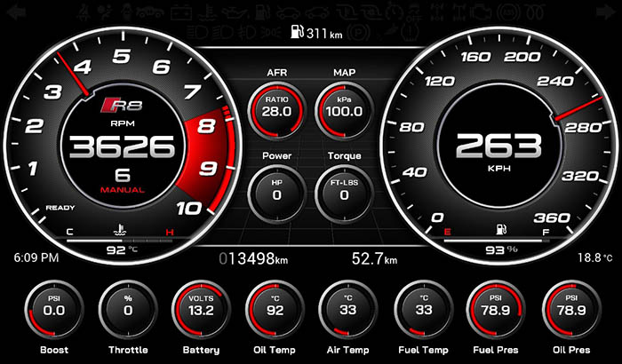Tap the Fuel Pres label

[496, 350]
